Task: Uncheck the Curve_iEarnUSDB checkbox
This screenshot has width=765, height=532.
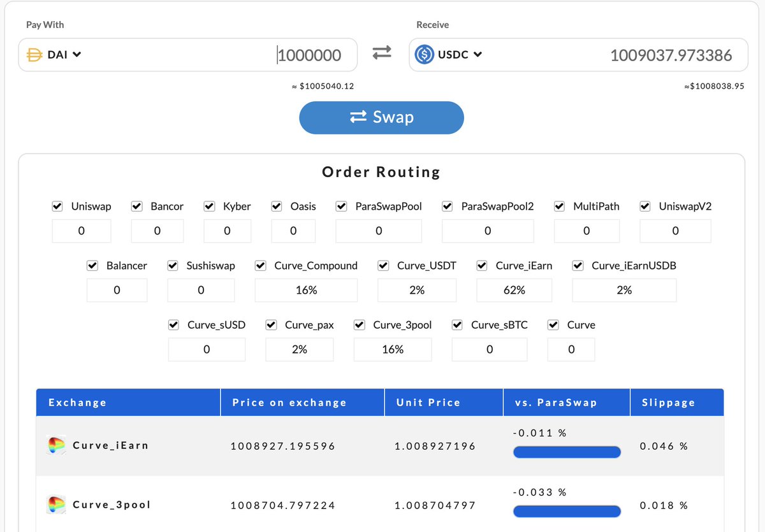Action: [x=578, y=266]
